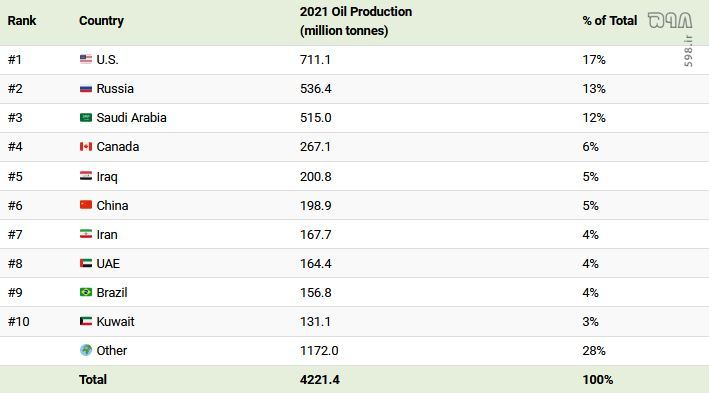Select the China flag icon

pyautogui.click(x=86, y=205)
